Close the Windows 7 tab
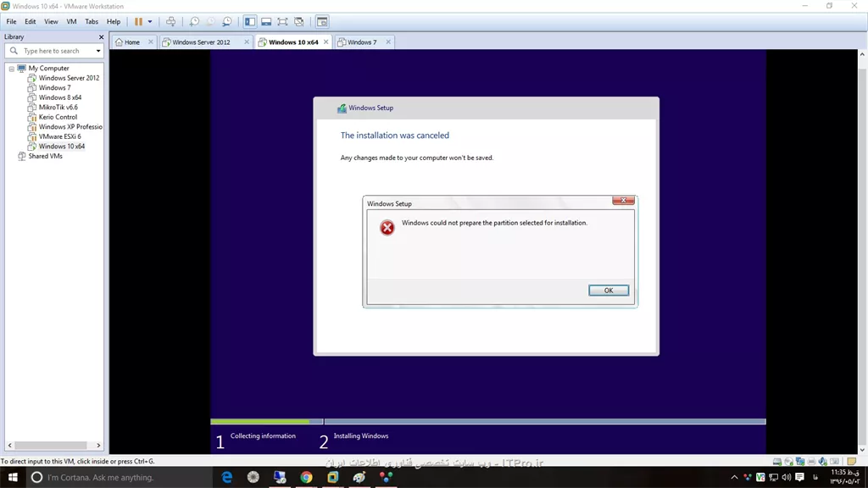Viewport: 868px width, 488px height. pyautogui.click(x=388, y=42)
